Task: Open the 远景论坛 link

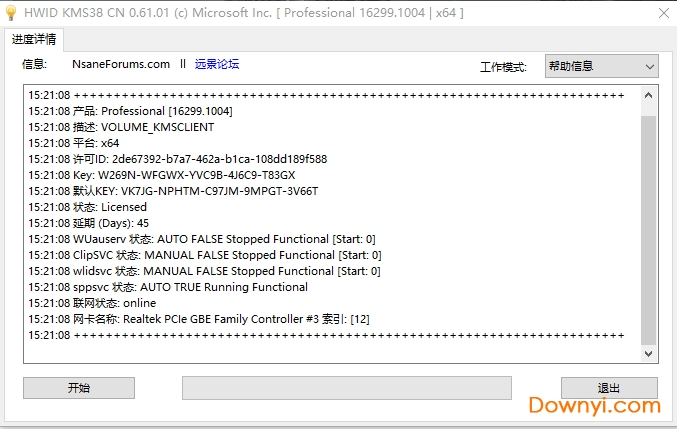Action: point(216,64)
